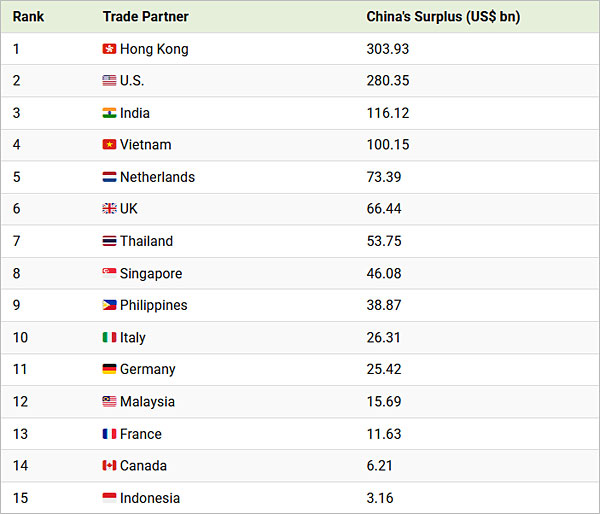Click the Netherlands flag icon
The height and width of the screenshot is (514, 600).
click(109, 177)
